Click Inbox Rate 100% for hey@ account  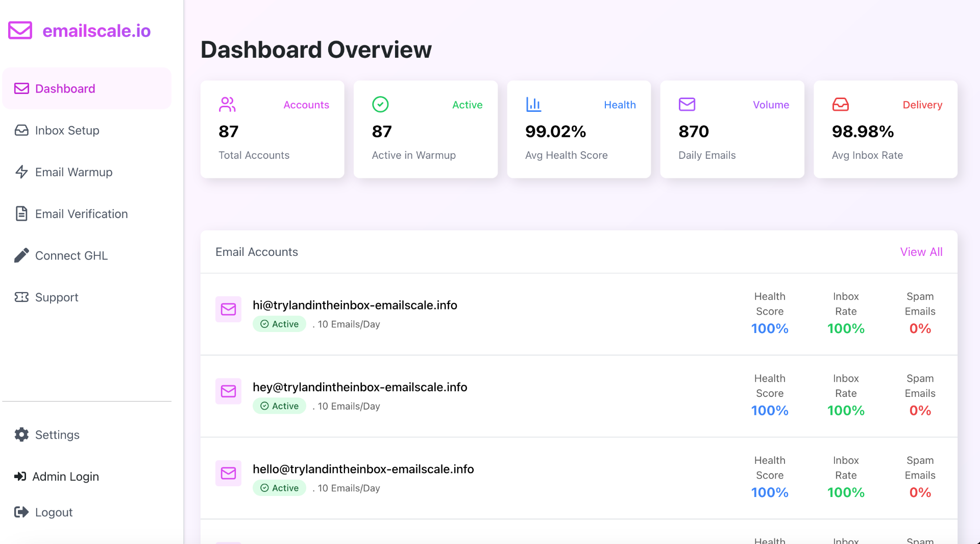846,411
